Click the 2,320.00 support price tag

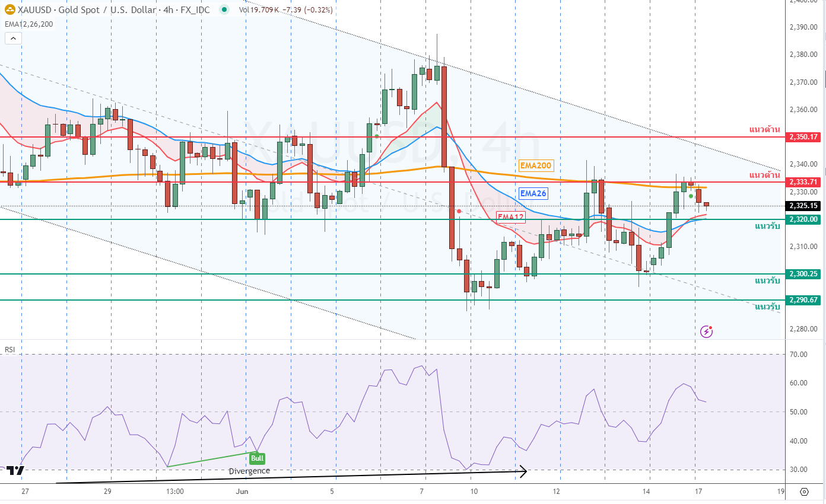tap(804, 219)
